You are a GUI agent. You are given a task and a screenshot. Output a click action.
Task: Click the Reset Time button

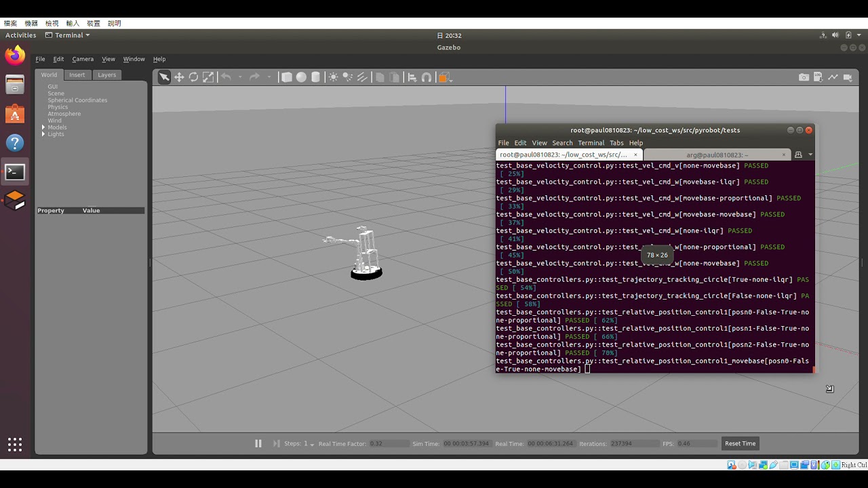coord(740,443)
